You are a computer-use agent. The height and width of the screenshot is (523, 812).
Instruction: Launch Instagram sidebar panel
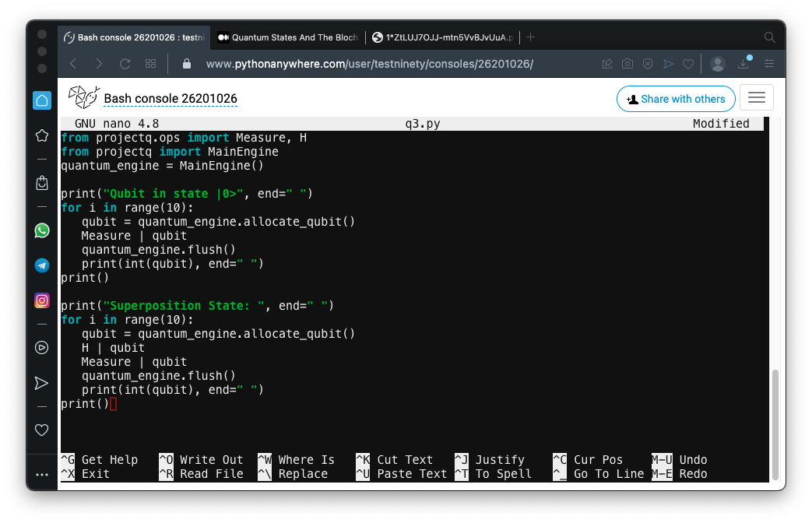[x=42, y=300]
